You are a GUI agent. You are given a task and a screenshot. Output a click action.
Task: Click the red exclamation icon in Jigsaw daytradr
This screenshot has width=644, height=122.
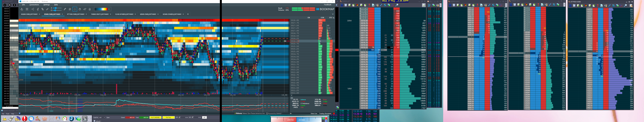click(x=25, y=119)
